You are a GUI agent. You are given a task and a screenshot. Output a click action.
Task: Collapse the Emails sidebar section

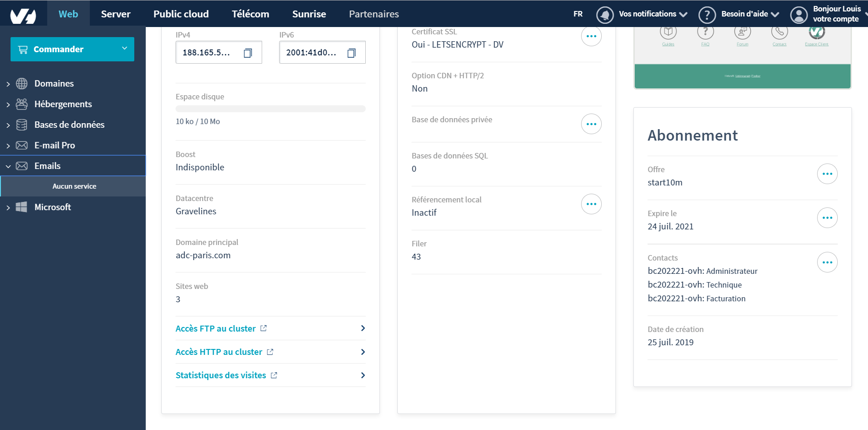point(8,166)
